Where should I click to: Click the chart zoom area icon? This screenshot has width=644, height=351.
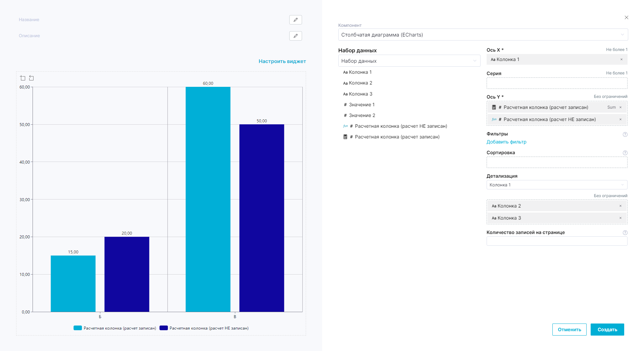[x=23, y=78]
